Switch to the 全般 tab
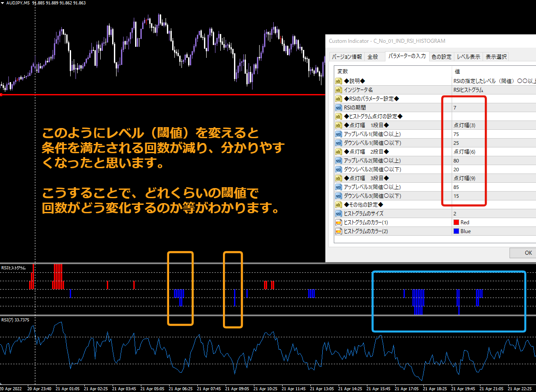 374,57
